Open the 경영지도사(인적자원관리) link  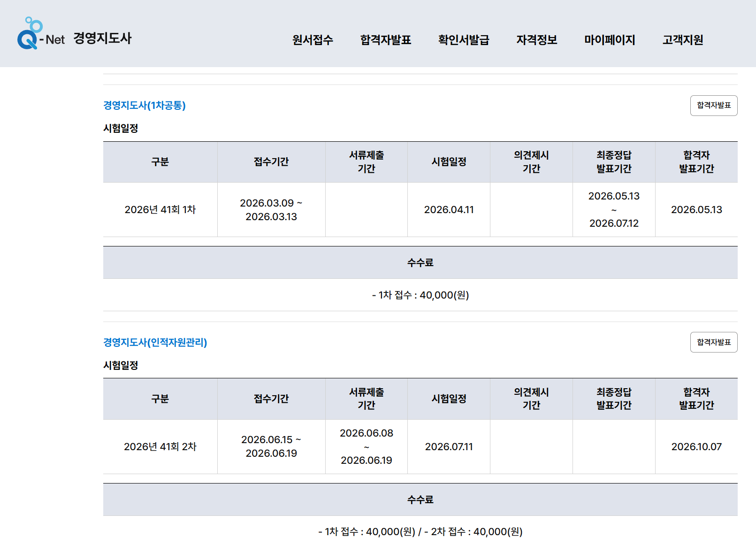click(156, 342)
